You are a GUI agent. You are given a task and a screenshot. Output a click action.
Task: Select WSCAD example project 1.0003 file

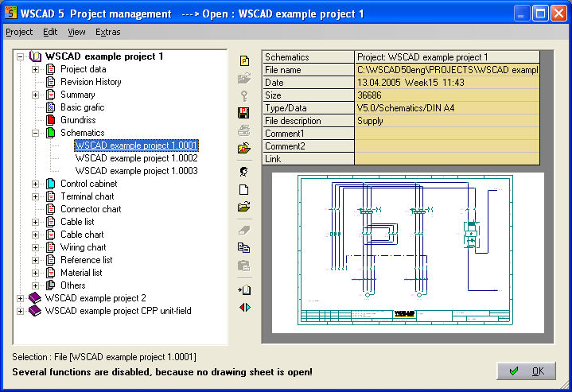[x=136, y=171]
